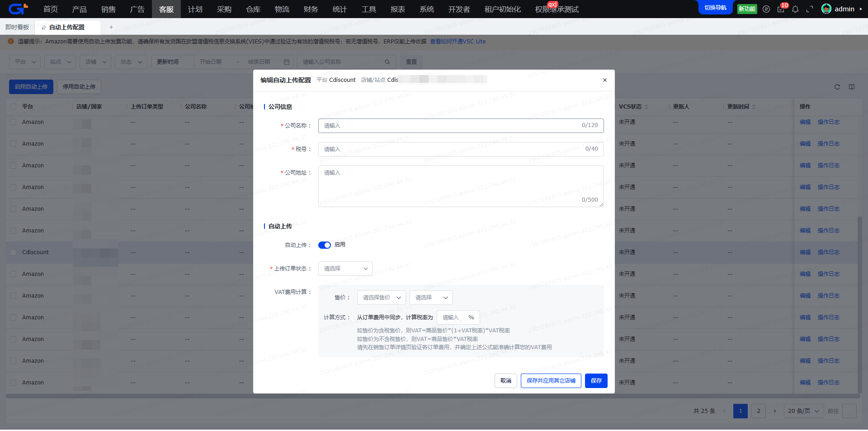The height and width of the screenshot is (431, 868).
Task: Check the Cdiscount row checkbox
Action: pos(13,252)
